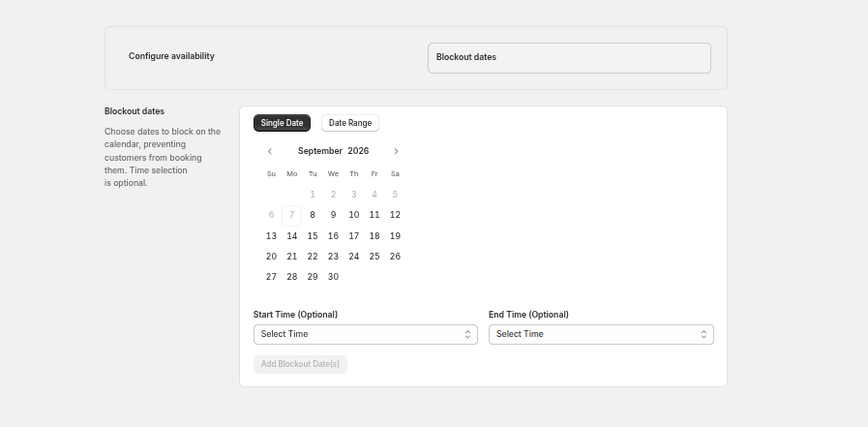Click the Blockout dates field
The width and height of the screenshot is (868, 427).
569,58
